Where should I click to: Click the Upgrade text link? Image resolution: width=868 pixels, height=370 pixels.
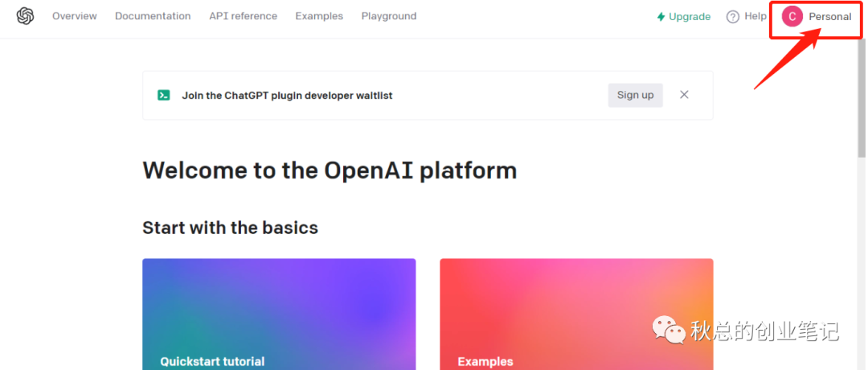click(x=690, y=17)
